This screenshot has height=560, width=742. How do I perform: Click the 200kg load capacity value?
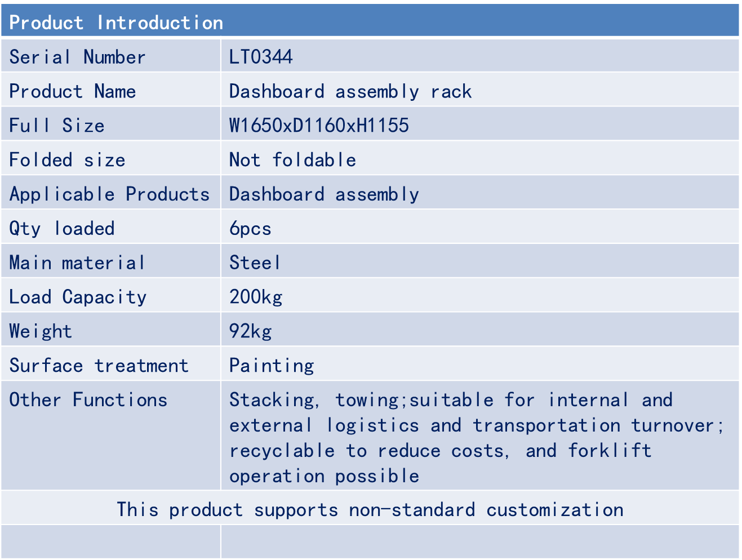click(256, 297)
